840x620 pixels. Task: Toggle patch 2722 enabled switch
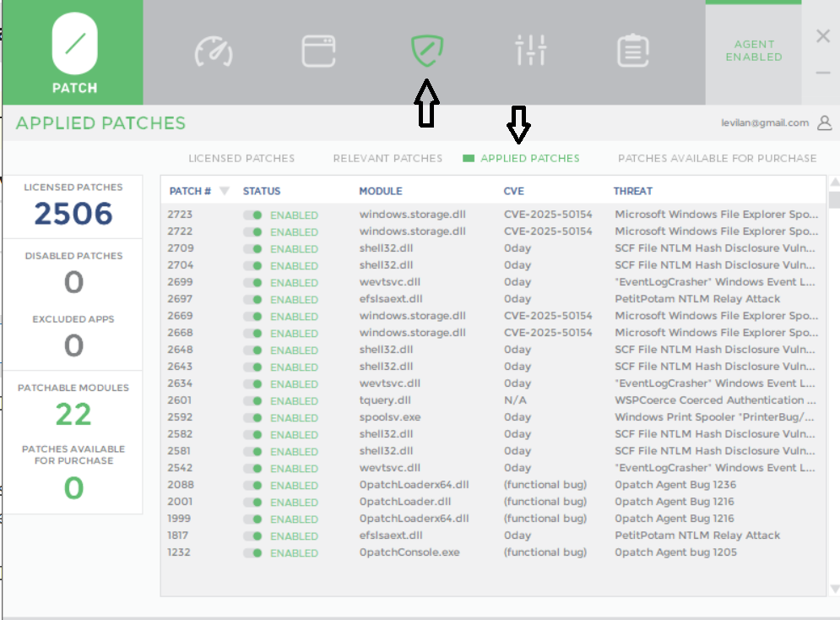(252, 232)
